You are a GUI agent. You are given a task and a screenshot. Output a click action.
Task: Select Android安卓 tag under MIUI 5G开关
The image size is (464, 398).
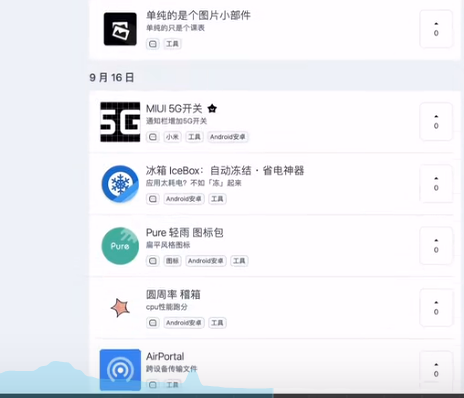228,137
